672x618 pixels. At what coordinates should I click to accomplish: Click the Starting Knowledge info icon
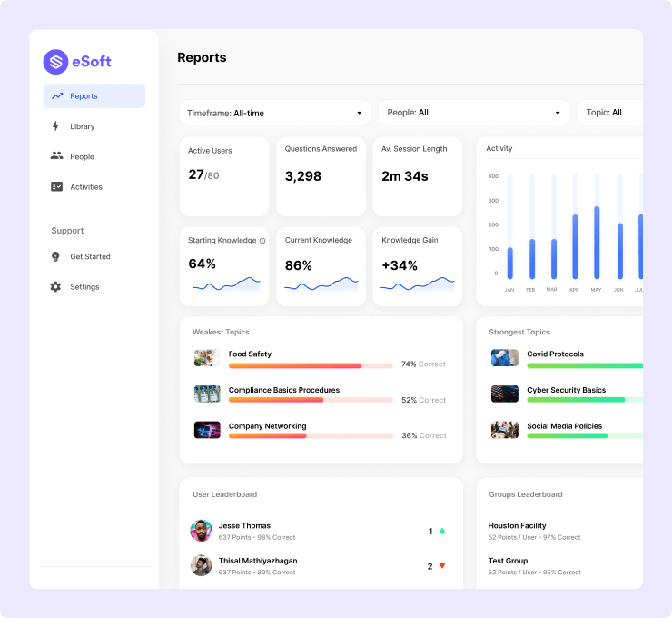pyautogui.click(x=262, y=241)
